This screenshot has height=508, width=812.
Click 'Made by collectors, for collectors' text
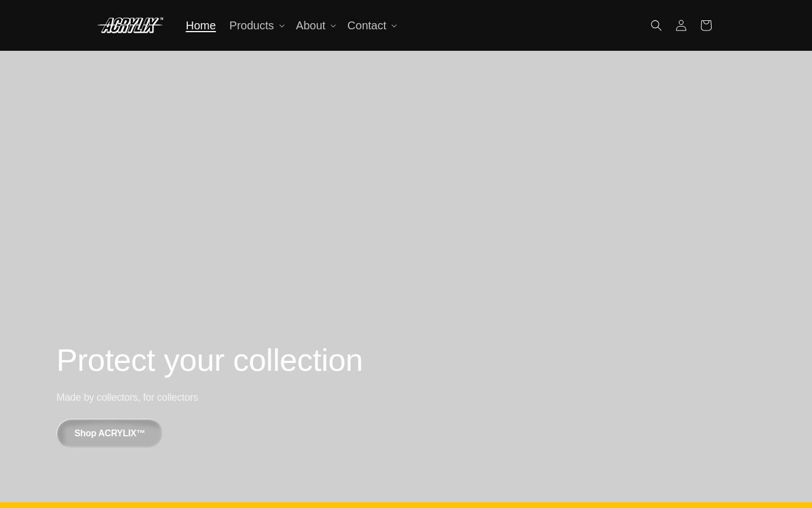click(x=127, y=397)
